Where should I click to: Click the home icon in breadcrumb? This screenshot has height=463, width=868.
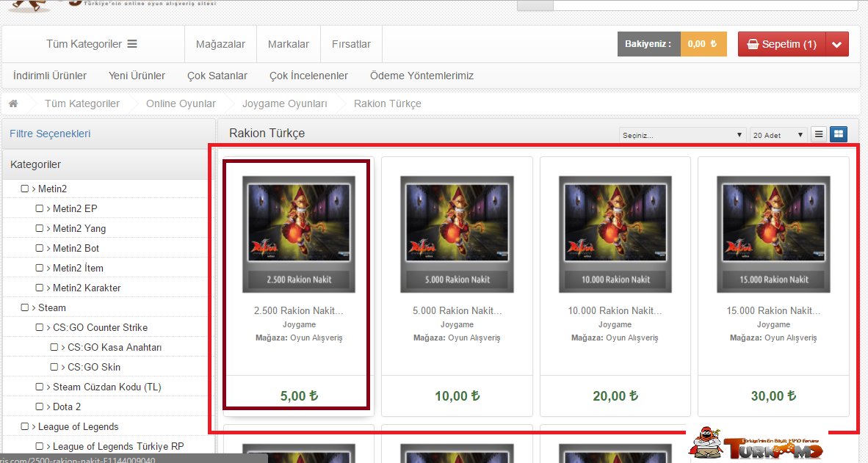pos(13,103)
